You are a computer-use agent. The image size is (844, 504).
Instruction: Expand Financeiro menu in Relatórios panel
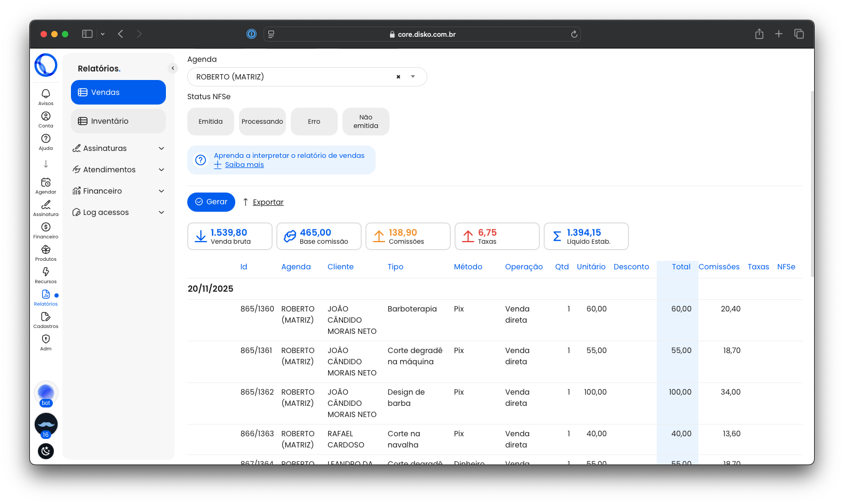(x=118, y=191)
